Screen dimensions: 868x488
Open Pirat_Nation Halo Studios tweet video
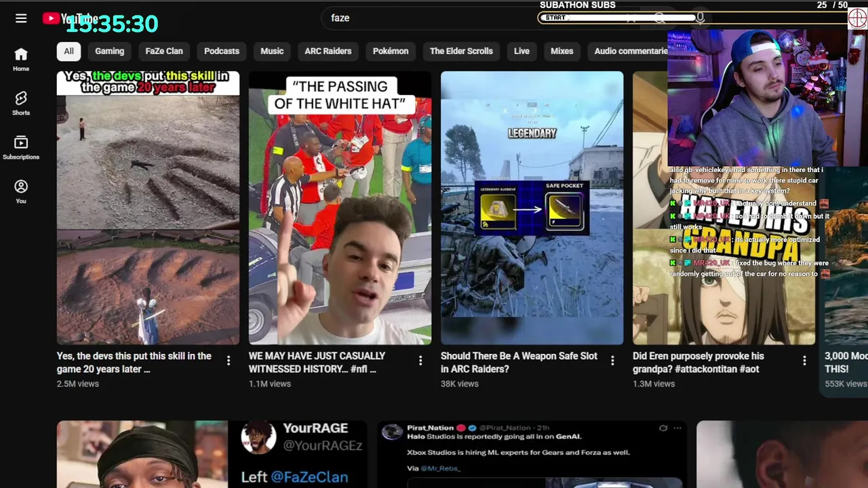point(532,454)
